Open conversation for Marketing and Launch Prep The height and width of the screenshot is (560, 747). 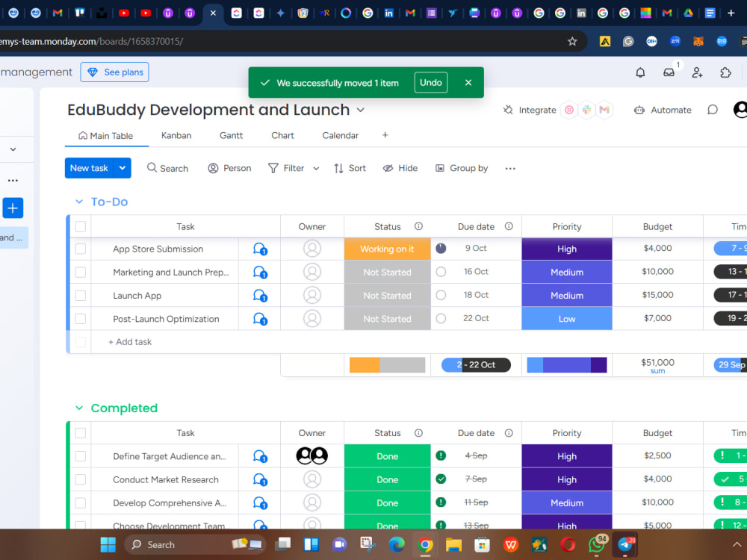(260, 273)
